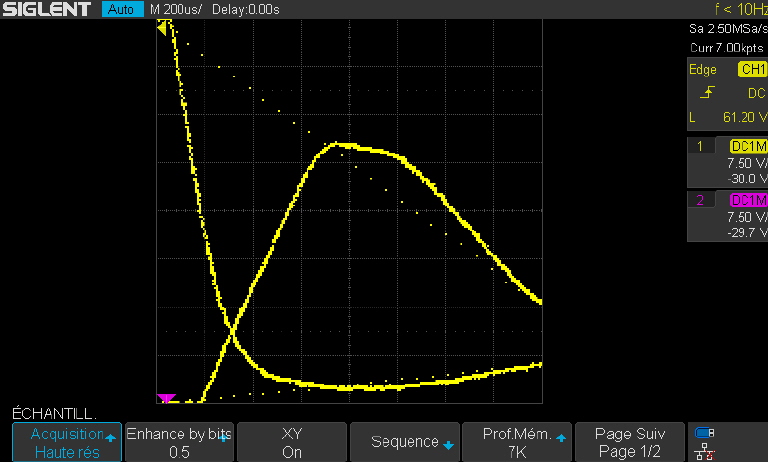This screenshot has width=768, height=462.
Task: Click channel 2 DC1M coupling badge
Action: pyautogui.click(x=748, y=200)
